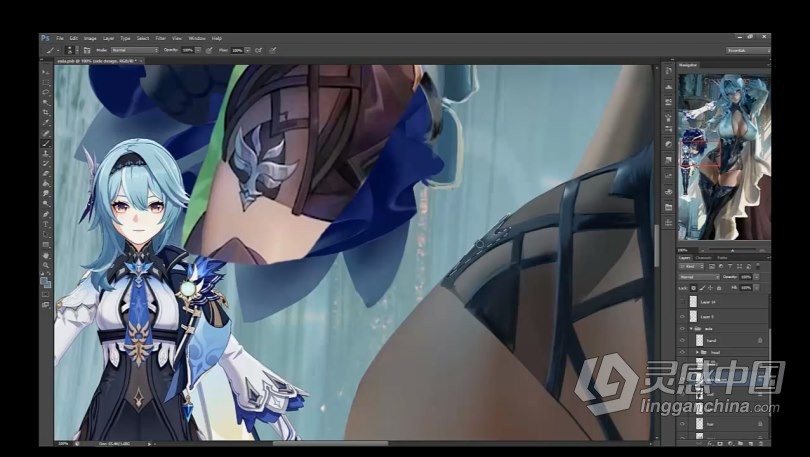The height and width of the screenshot is (457, 810).
Task: Click the layer Opacity value field
Action: (x=746, y=277)
